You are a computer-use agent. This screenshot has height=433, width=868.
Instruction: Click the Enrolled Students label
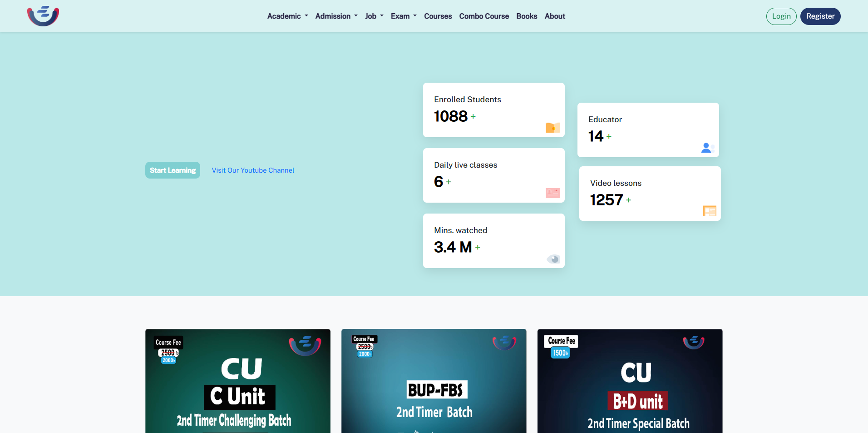tap(468, 100)
